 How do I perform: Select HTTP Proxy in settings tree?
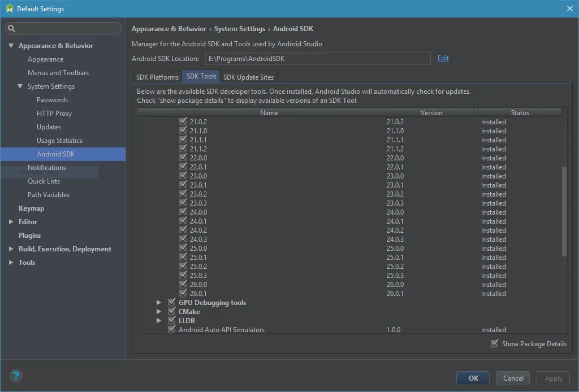(54, 114)
